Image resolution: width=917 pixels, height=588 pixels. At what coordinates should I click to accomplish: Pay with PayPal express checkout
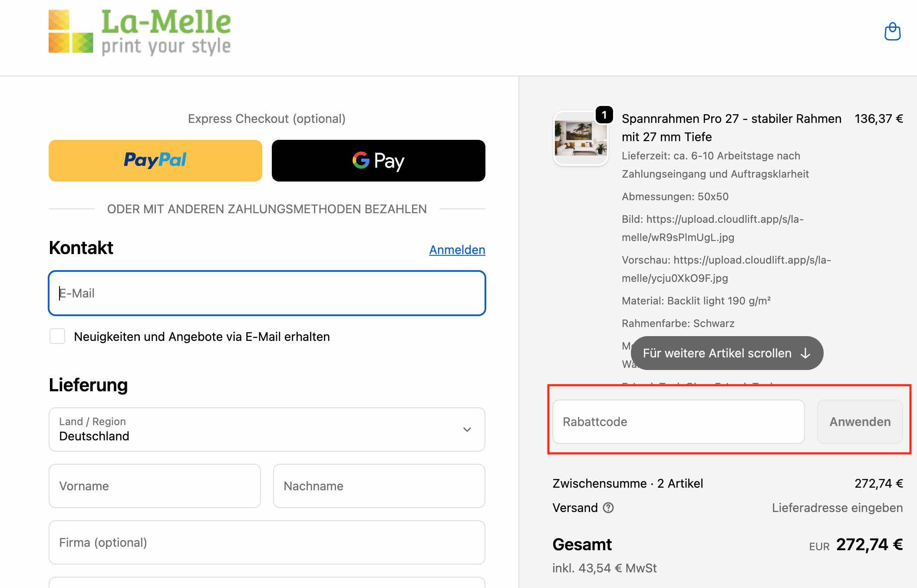[x=155, y=161]
